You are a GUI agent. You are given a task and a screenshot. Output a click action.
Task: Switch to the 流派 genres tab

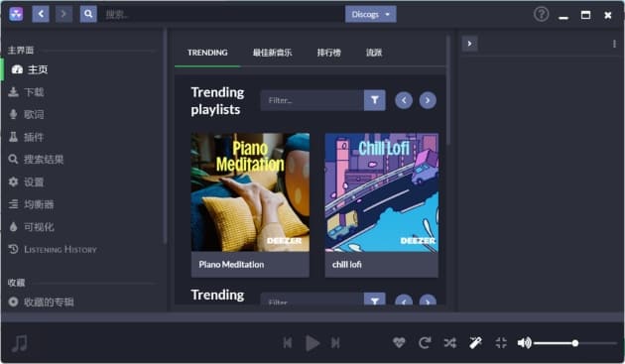[x=374, y=53]
